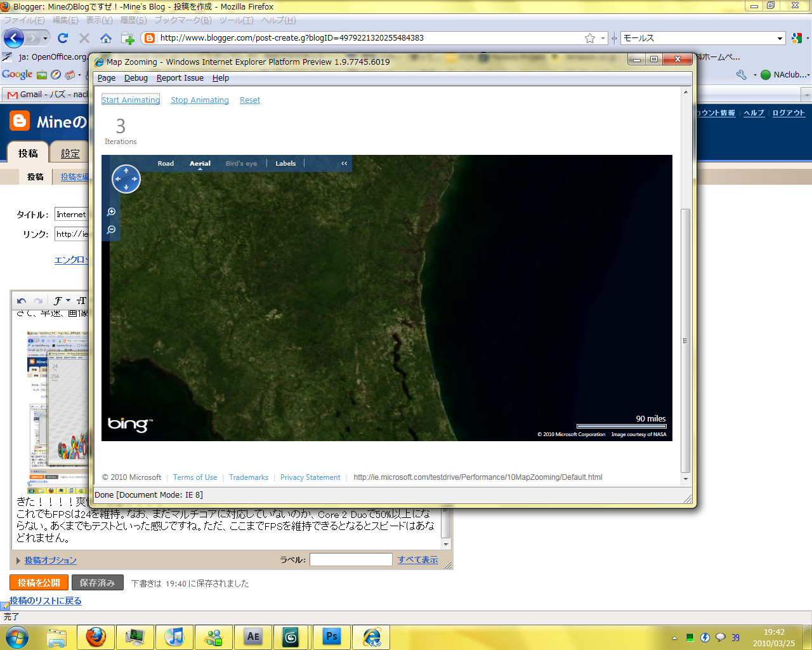The width and height of the screenshot is (812, 650).
Task: Return to the post list link
Action: coord(46,600)
